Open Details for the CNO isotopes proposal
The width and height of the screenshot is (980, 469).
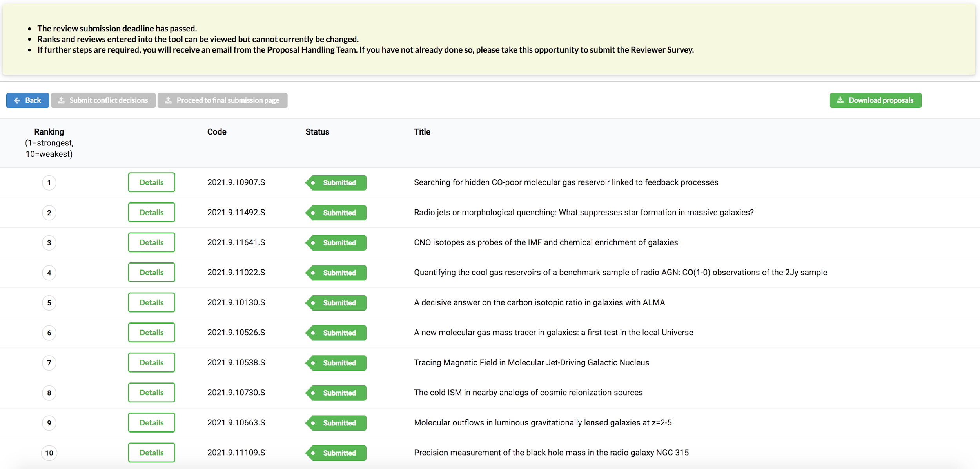(x=151, y=243)
